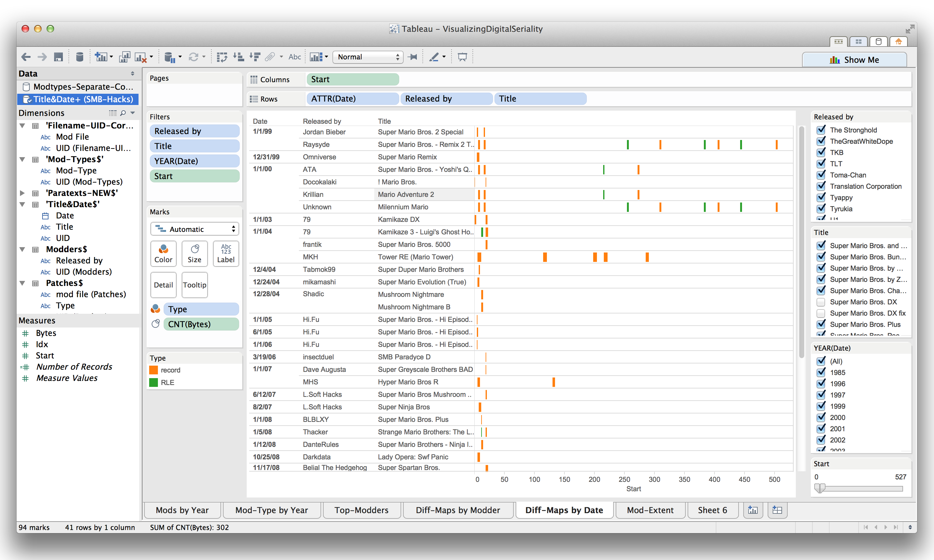Screen dimensions: 934x560
Task: Click the highlight pen icon
Action: coord(434,57)
